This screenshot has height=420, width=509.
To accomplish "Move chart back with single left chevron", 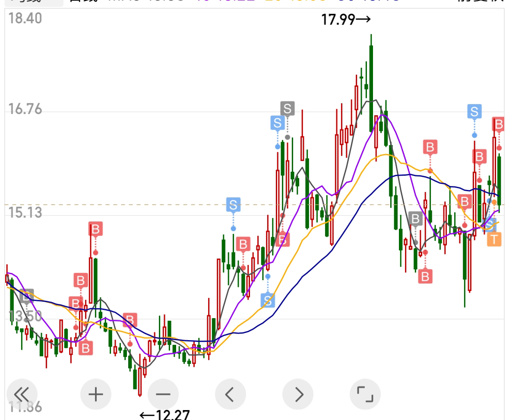I will pyautogui.click(x=231, y=395).
